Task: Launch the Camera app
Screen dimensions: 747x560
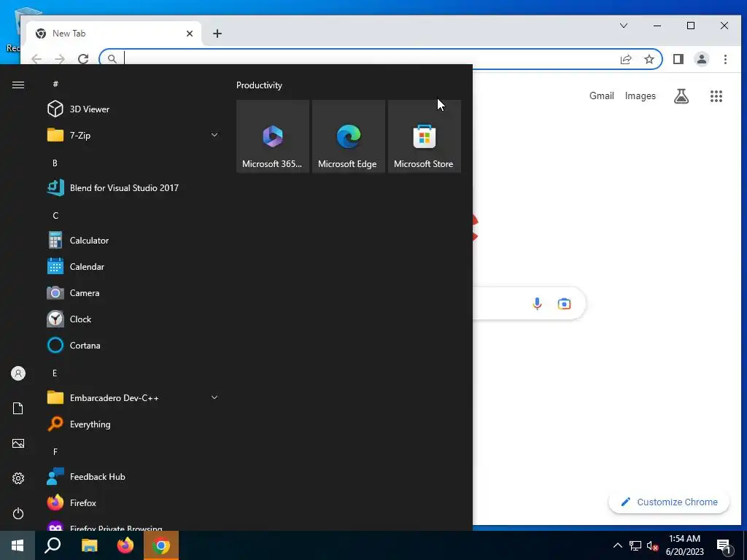Action: (x=133, y=293)
